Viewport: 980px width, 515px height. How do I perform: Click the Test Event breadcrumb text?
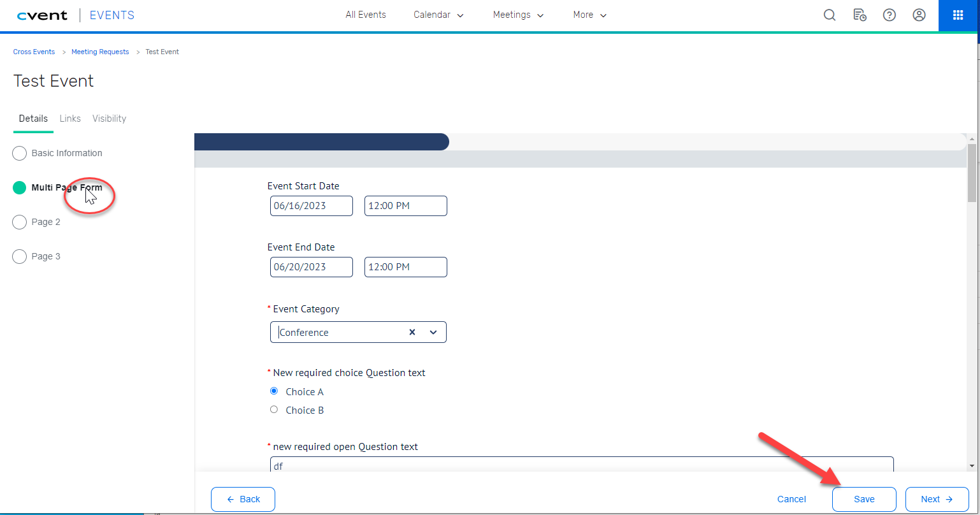tap(162, 52)
